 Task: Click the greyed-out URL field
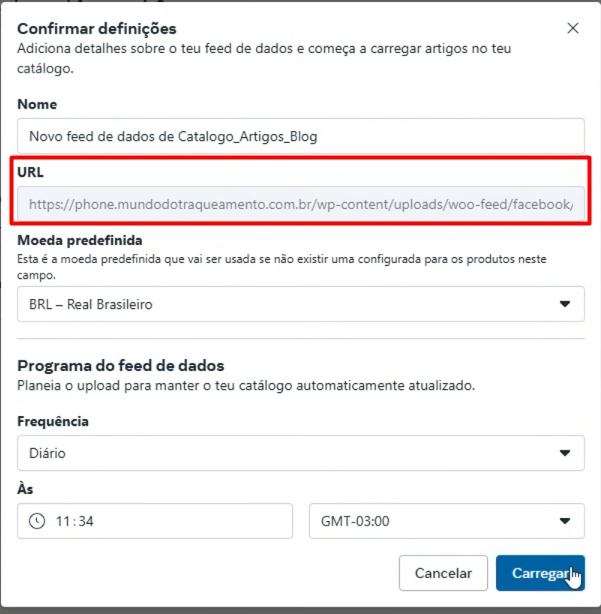coord(300,204)
